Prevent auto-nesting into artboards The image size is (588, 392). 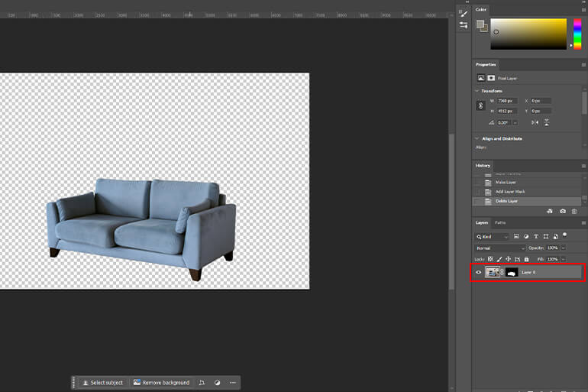coord(518,259)
